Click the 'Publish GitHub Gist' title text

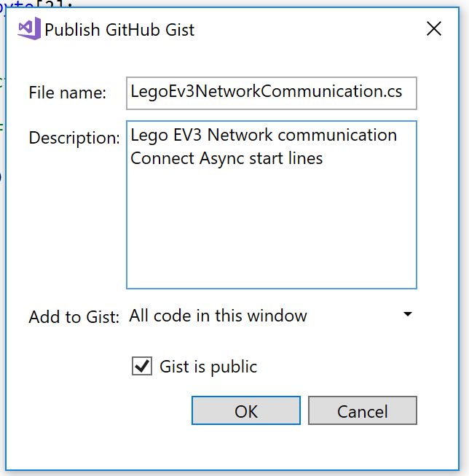pyautogui.click(x=120, y=30)
